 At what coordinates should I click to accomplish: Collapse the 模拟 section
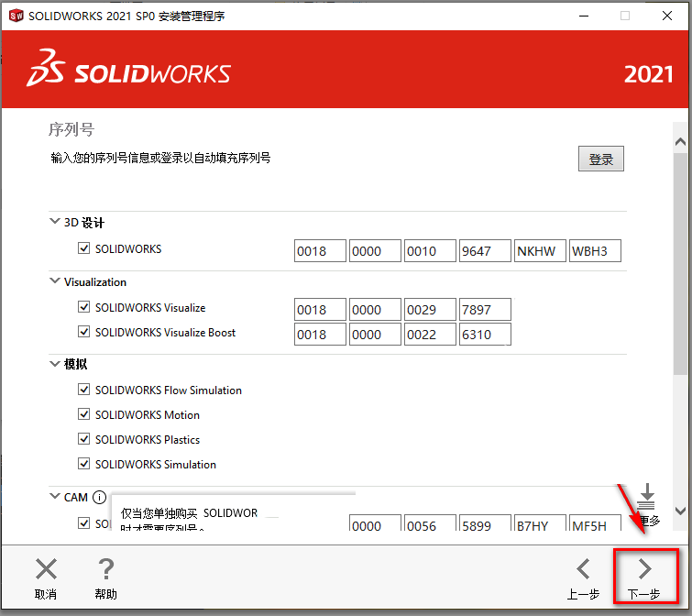55,364
